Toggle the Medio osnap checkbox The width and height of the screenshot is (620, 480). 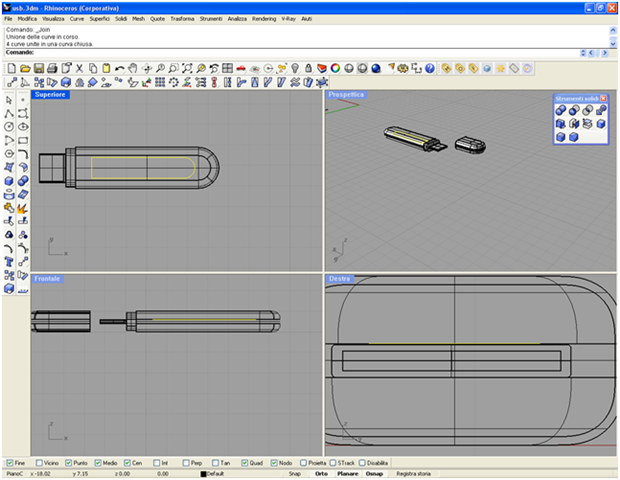click(98, 463)
